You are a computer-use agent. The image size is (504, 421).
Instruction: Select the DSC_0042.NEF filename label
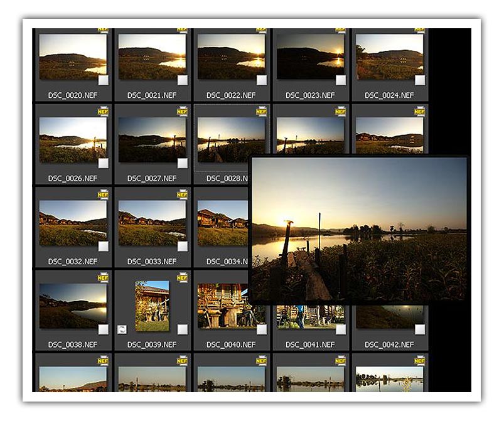(x=389, y=344)
